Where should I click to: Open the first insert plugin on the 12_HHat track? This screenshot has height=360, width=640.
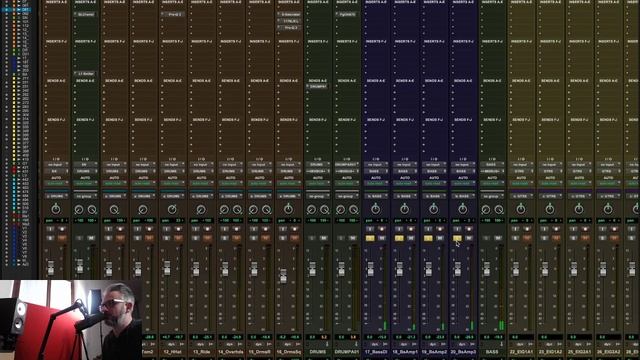pos(172,14)
